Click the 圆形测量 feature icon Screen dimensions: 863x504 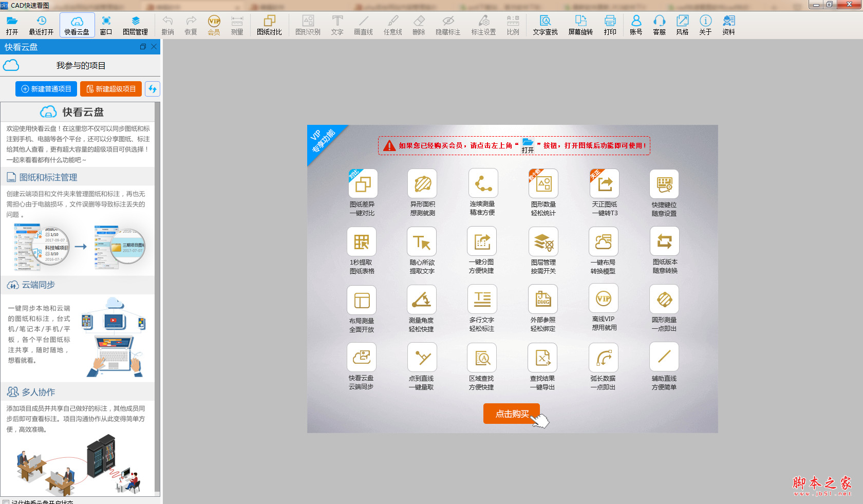(664, 299)
